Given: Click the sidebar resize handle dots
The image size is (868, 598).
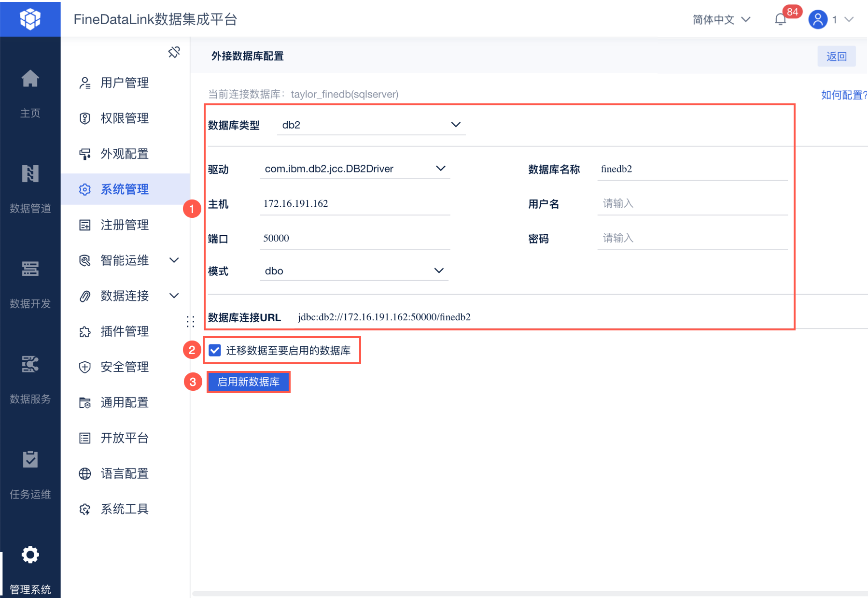Looking at the screenshot, I should click(x=191, y=322).
